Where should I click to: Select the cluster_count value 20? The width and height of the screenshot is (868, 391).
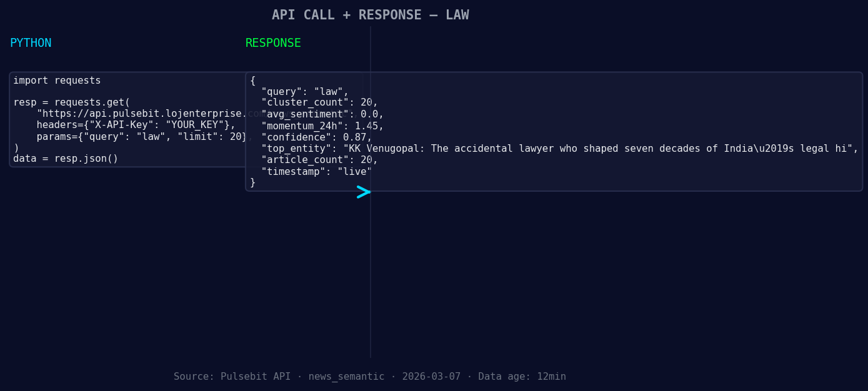(319, 102)
